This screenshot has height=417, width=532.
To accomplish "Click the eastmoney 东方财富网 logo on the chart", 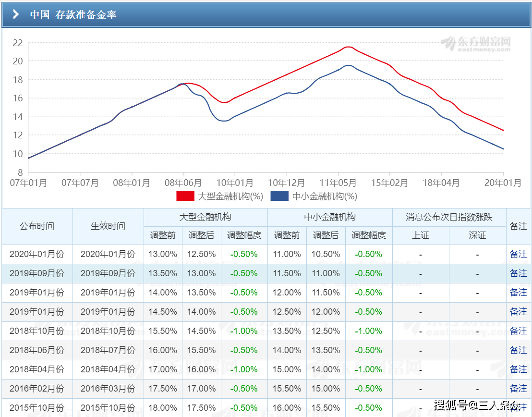I will (476, 43).
